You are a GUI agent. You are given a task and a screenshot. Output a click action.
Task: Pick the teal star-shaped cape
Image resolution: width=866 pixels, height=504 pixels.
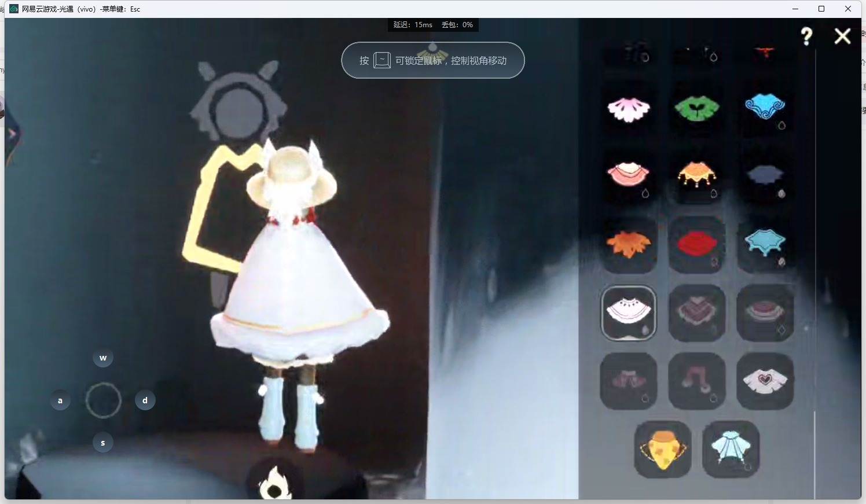(765, 243)
